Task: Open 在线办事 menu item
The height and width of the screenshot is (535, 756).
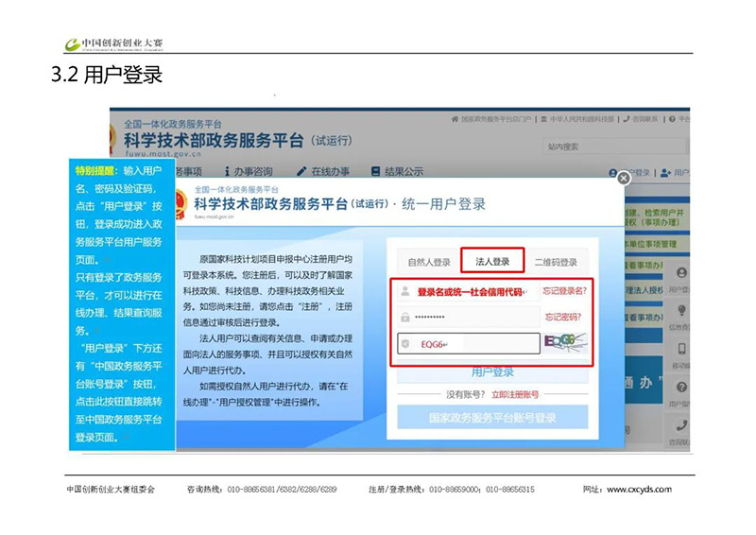Action: tap(330, 171)
